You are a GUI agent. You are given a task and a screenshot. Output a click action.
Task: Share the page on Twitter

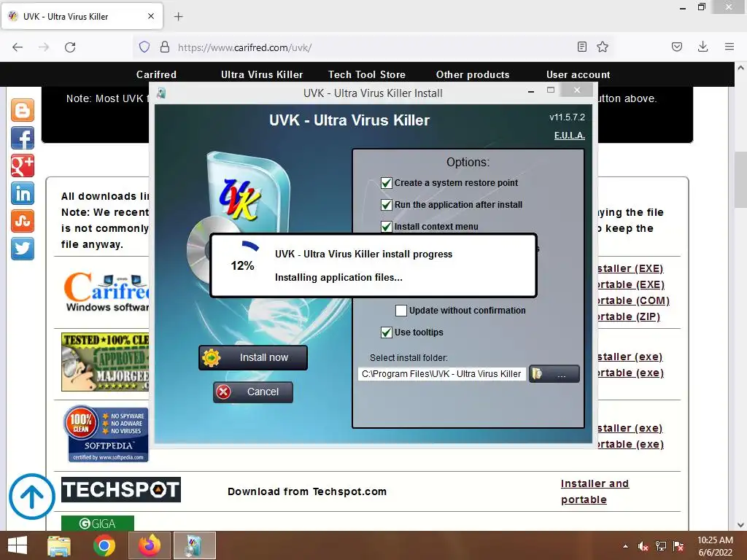[23, 249]
